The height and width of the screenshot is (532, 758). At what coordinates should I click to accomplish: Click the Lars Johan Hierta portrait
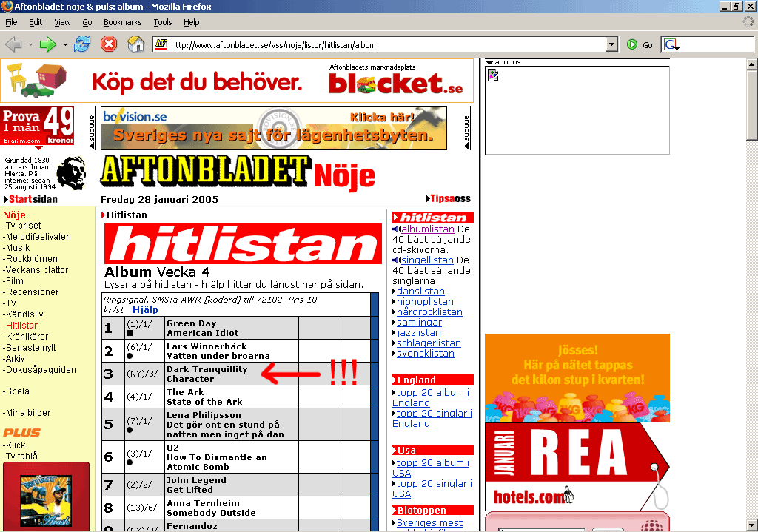(72, 173)
